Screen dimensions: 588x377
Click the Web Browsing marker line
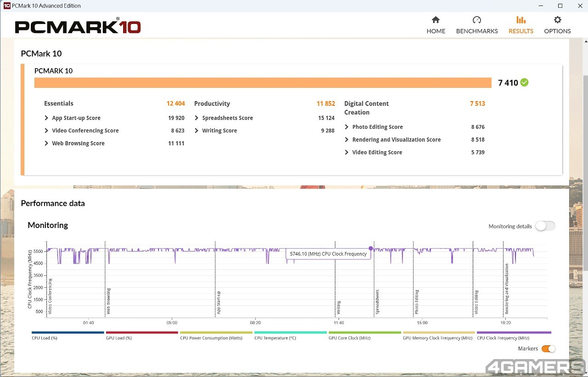point(105,279)
